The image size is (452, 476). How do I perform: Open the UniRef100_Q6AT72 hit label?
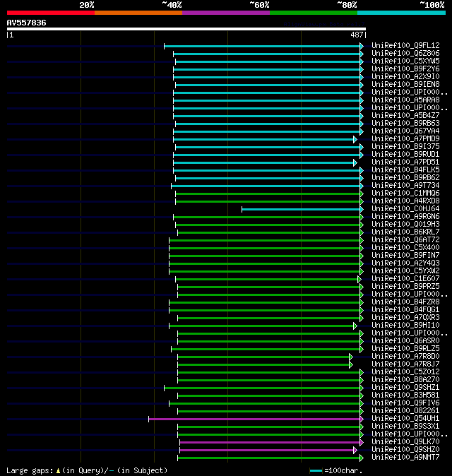point(405,240)
